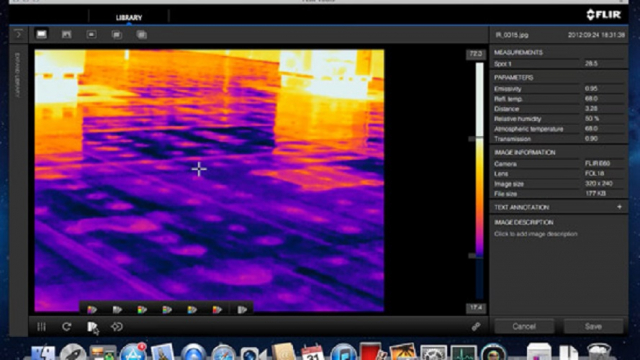Screen dimensions: 640x360
Task: Choose the sixth red-yellow palette option
Action: [217, 310]
